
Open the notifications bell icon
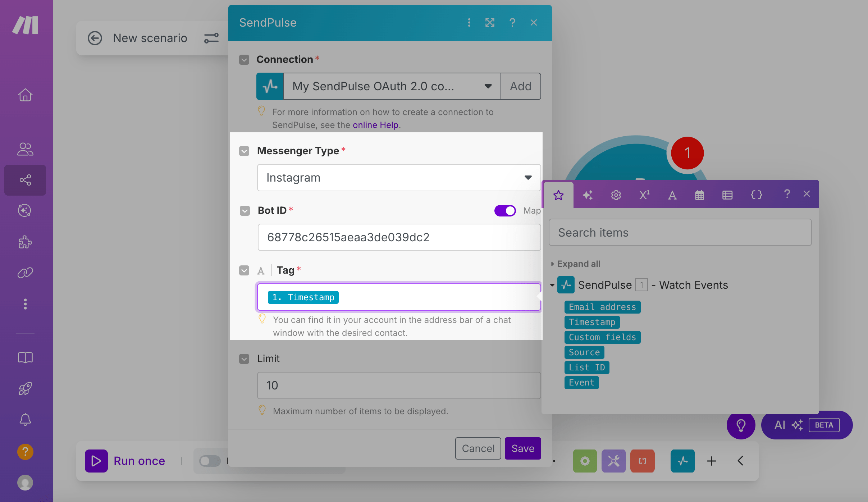pos(25,419)
